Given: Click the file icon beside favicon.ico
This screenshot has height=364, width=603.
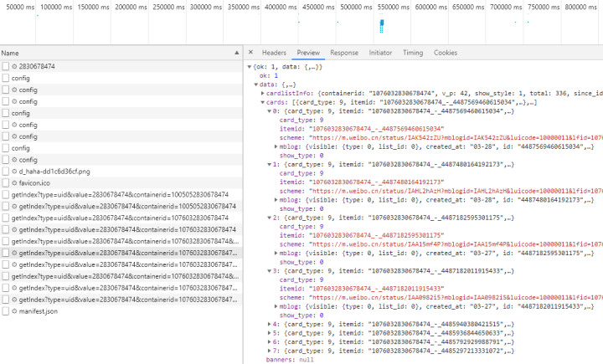Looking at the screenshot, I should point(5,183).
